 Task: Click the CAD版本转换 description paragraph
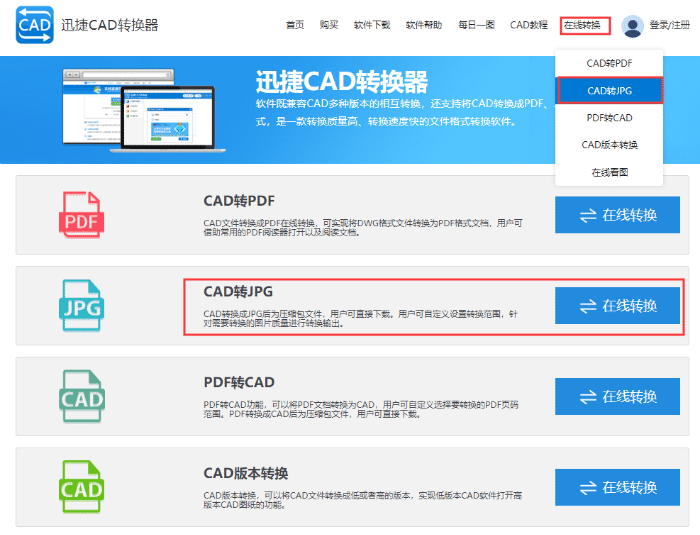362,500
